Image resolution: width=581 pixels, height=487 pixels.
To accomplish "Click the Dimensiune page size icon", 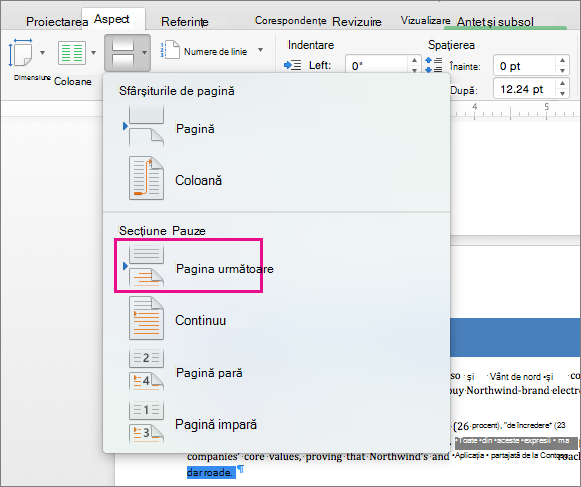I will (21, 53).
